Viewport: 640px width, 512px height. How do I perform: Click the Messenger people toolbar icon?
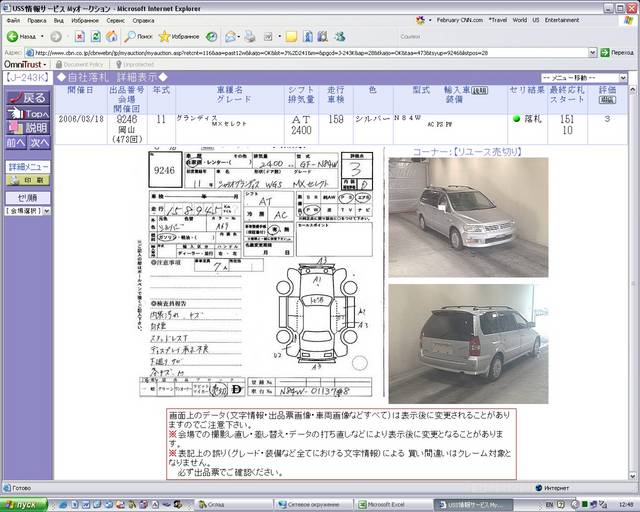point(340,37)
